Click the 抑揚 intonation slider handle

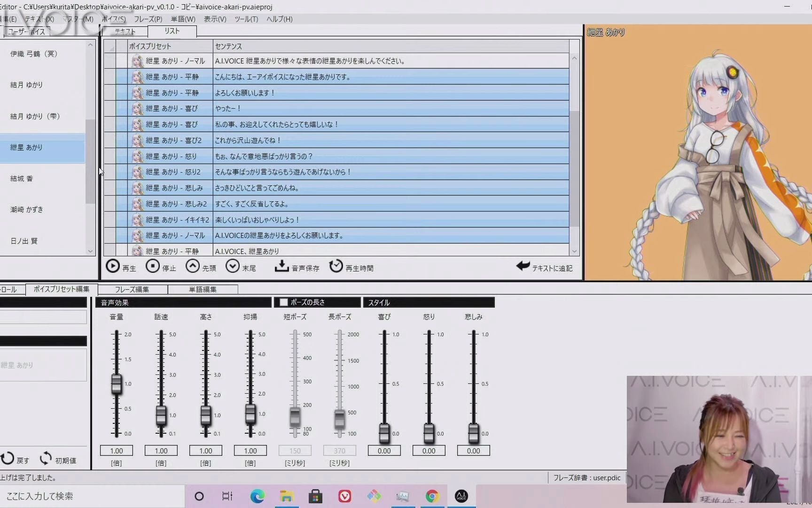pyautogui.click(x=250, y=414)
